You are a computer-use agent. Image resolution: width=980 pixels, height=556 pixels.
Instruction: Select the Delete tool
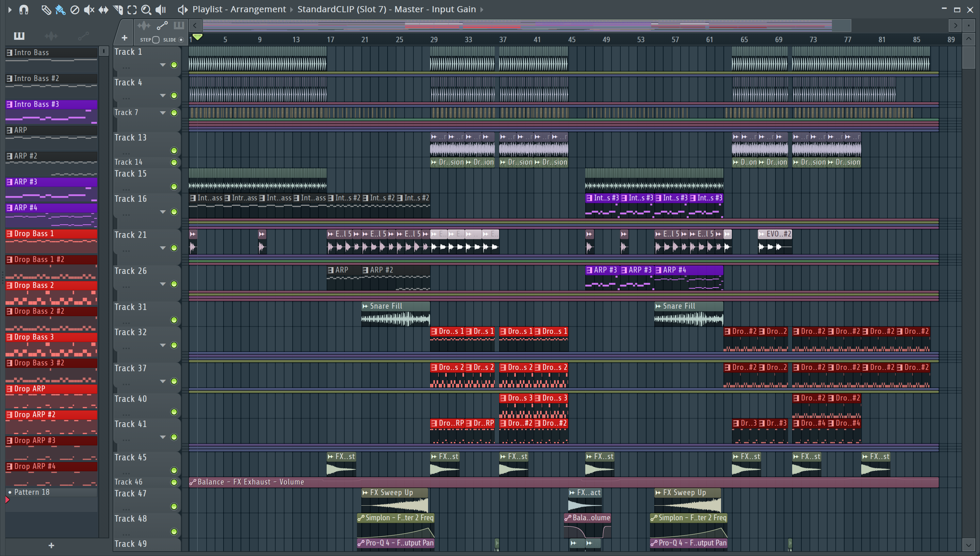[75, 10]
